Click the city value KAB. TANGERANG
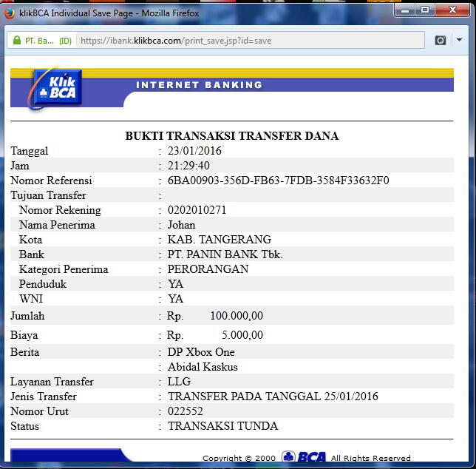Screen dimensions: 476x469 (220, 240)
